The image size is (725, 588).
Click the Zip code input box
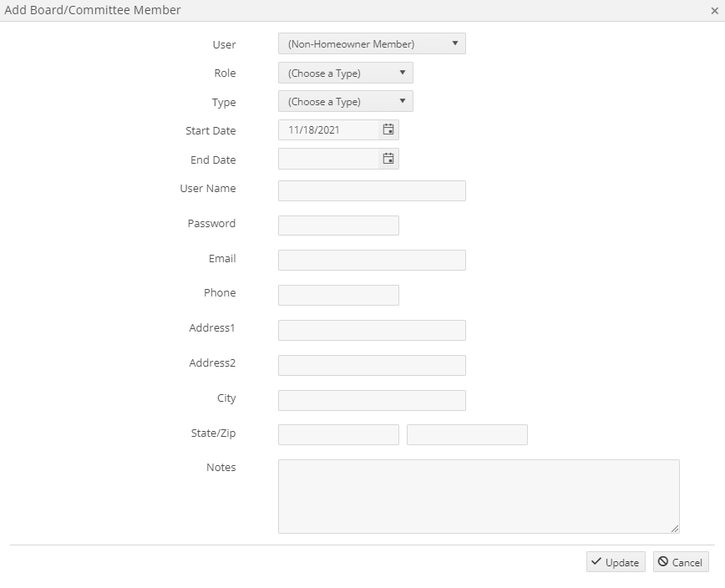pos(467,435)
